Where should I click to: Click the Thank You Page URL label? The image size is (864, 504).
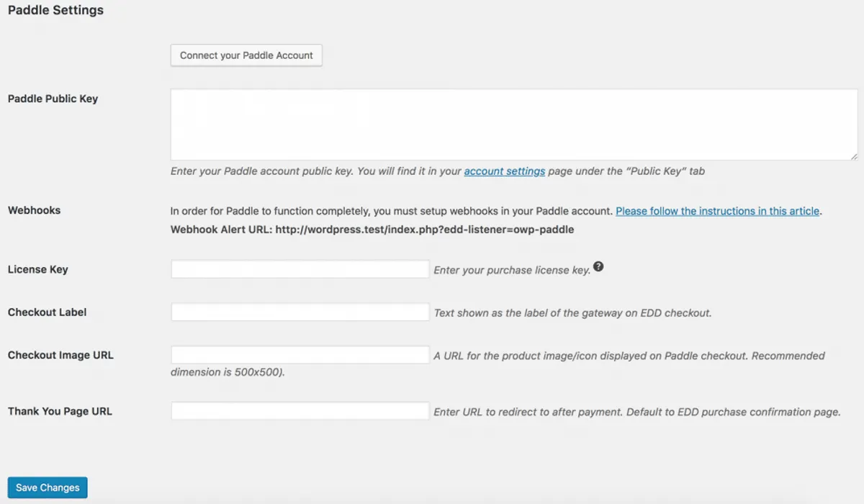[60, 411]
